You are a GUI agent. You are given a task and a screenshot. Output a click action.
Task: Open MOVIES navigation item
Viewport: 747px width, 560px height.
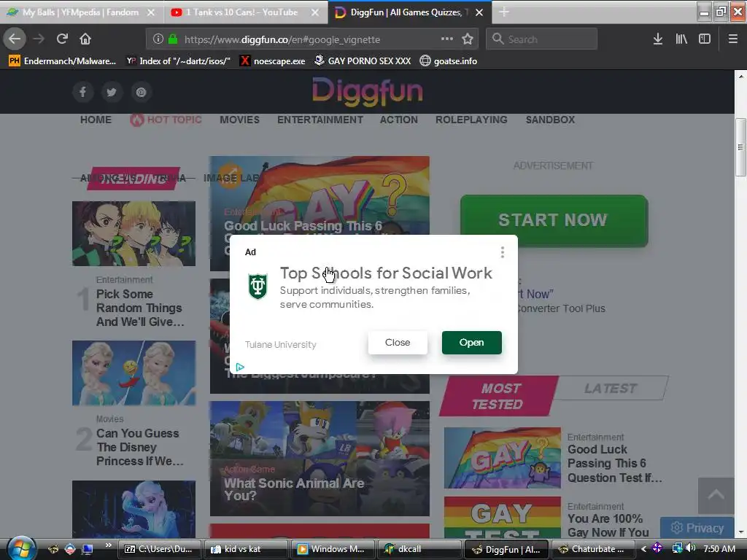239,120
